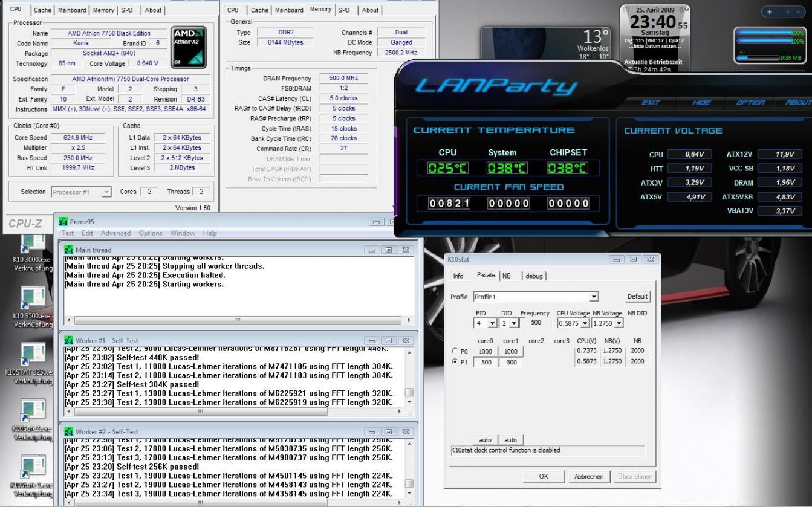Click the Main thread window icon
This screenshot has height=507, width=812.
[69, 250]
